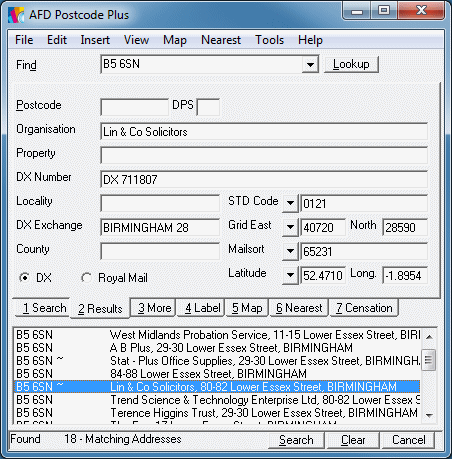
Task: Select the DX radio button
Action: (25, 277)
